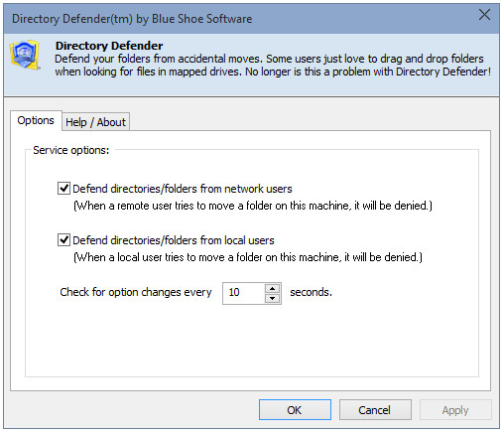Switch to the Help / About tab
This screenshot has width=504, height=433.
[x=95, y=122]
